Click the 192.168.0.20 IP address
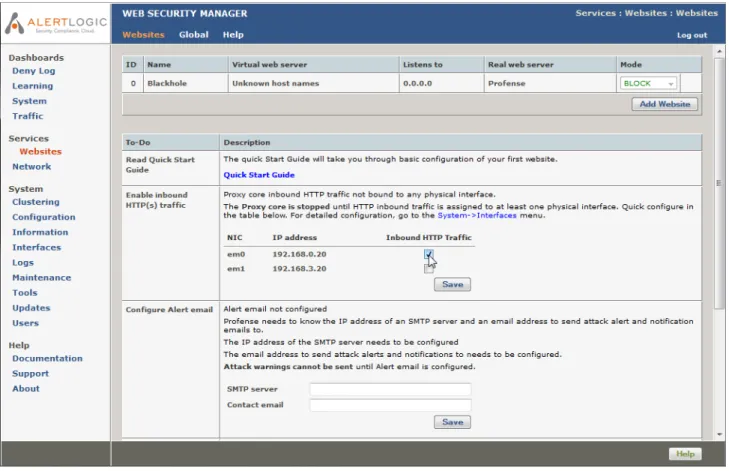 (299, 254)
